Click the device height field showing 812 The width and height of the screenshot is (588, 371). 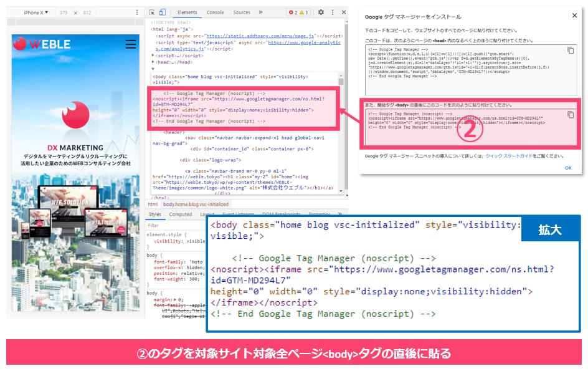point(87,12)
